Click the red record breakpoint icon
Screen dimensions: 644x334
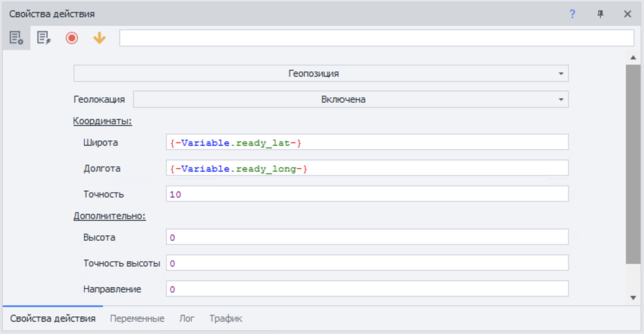point(72,38)
